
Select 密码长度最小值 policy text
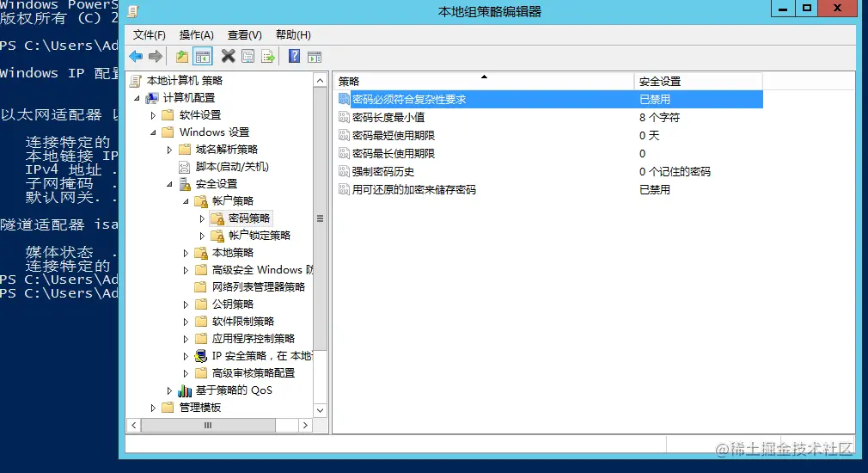388,118
